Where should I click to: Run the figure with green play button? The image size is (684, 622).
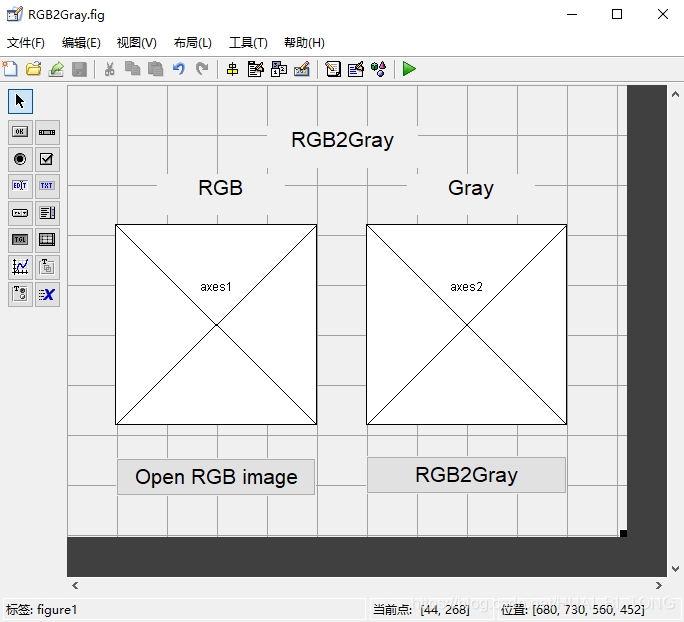409,69
